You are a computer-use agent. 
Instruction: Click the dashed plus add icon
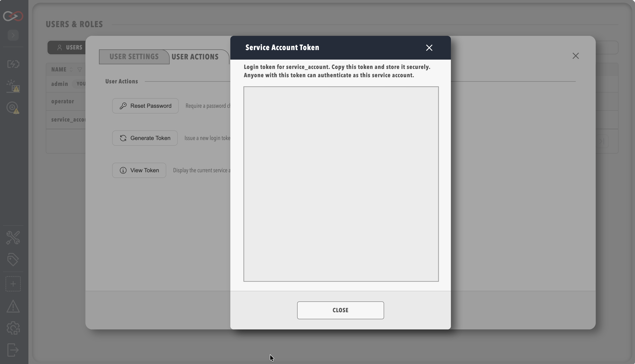(x=13, y=284)
